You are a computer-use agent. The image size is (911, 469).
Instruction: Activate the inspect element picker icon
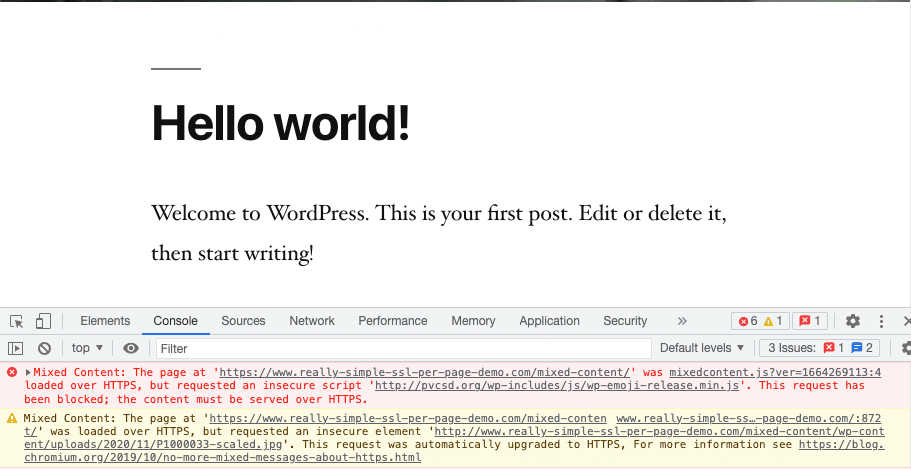[x=17, y=321]
